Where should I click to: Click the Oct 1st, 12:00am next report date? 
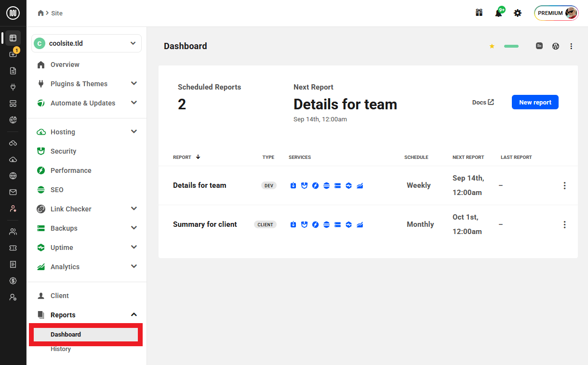point(467,224)
